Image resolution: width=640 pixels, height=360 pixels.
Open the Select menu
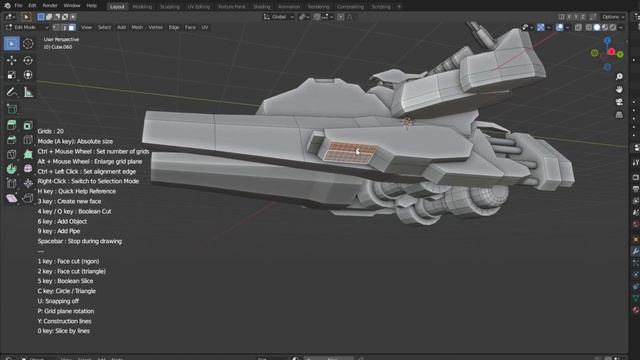click(x=104, y=27)
